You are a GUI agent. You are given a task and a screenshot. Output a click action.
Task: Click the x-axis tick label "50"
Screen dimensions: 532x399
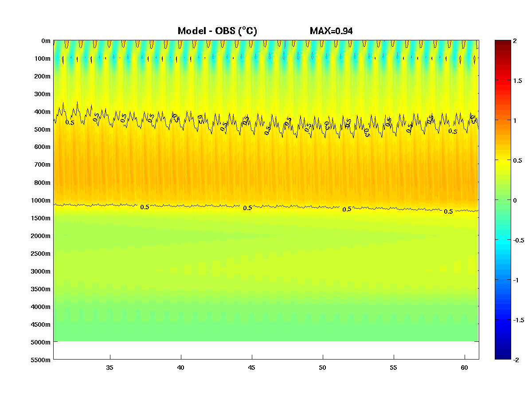[323, 368]
